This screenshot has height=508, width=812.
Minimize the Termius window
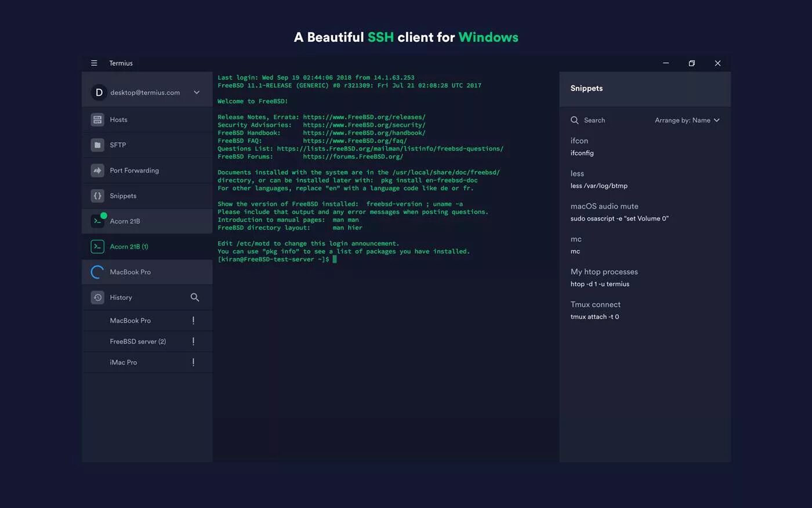666,63
